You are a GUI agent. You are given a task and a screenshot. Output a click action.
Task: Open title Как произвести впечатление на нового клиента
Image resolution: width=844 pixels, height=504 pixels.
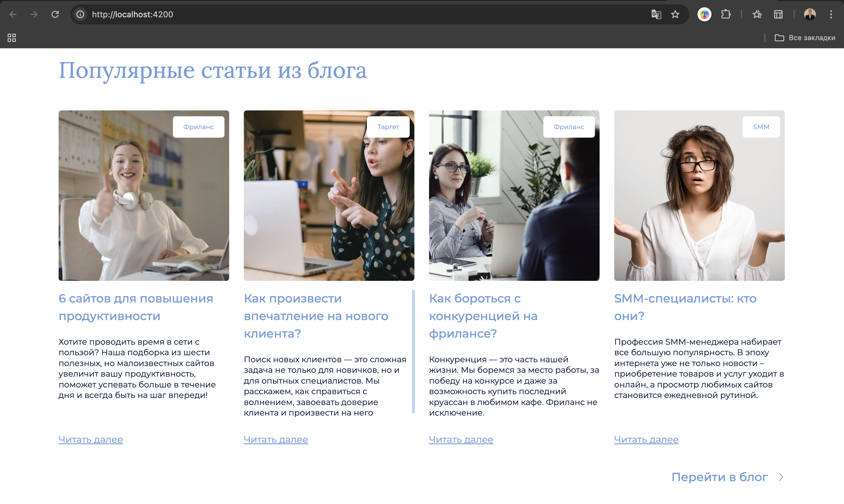point(316,316)
